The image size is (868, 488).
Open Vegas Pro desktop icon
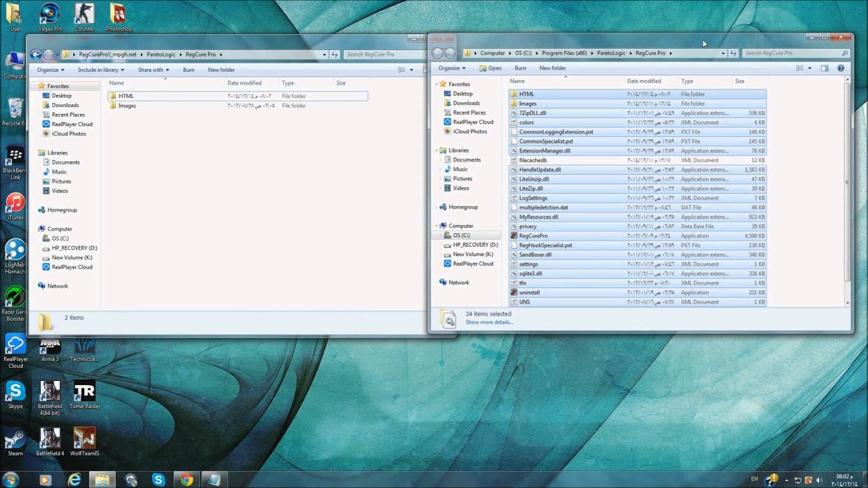point(50,16)
